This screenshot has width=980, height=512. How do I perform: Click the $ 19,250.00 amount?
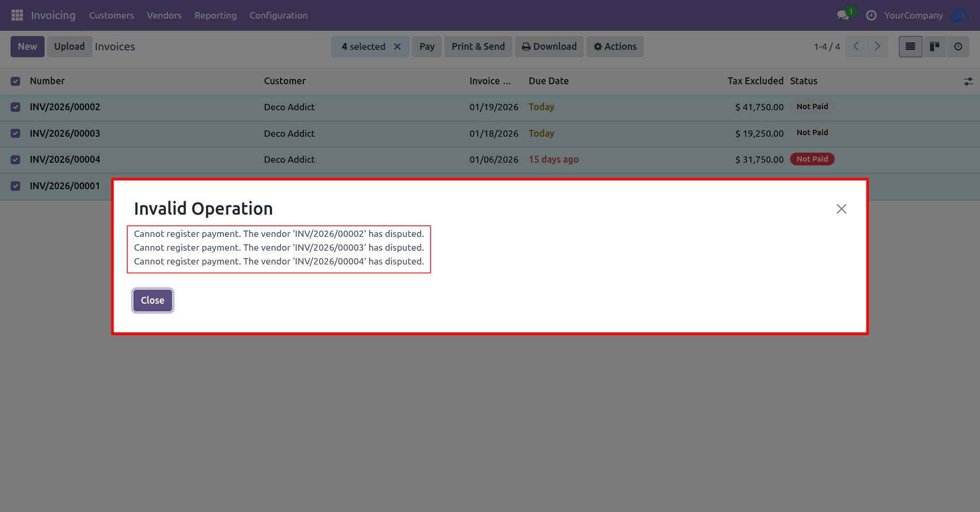coord(759,134)
